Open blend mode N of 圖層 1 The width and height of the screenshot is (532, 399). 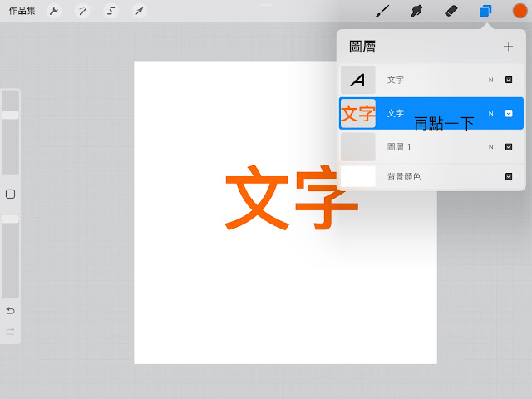pos(490,146)
